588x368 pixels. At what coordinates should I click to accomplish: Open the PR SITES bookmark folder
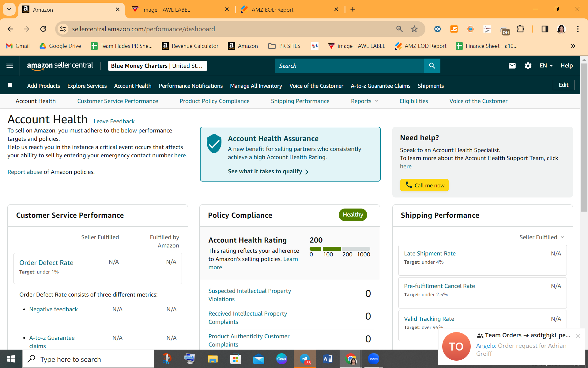coord(284,46)
